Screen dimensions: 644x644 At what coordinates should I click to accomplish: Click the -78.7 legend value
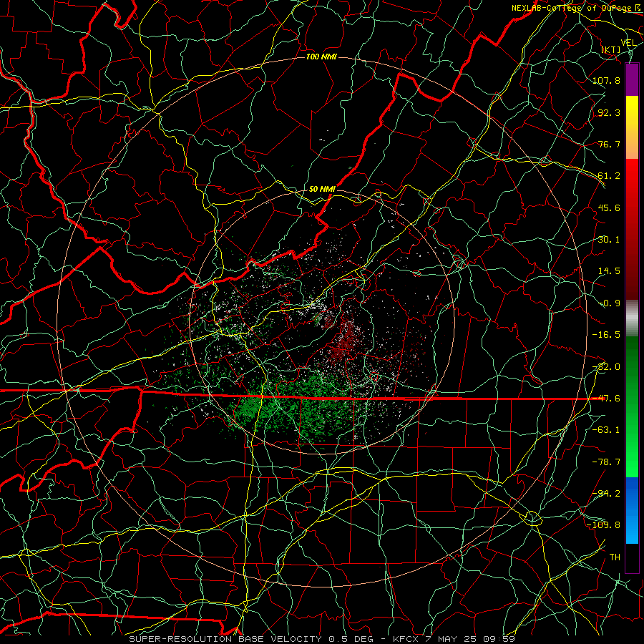point(606,462)
